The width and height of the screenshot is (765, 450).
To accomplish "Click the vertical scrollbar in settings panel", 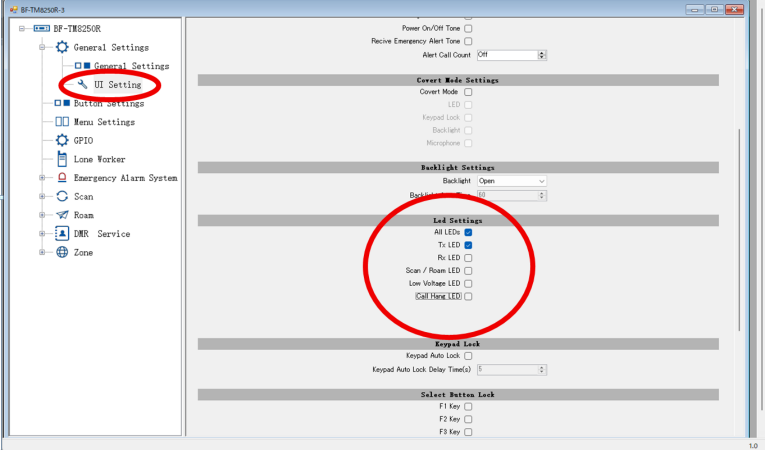I will (740, 230).
